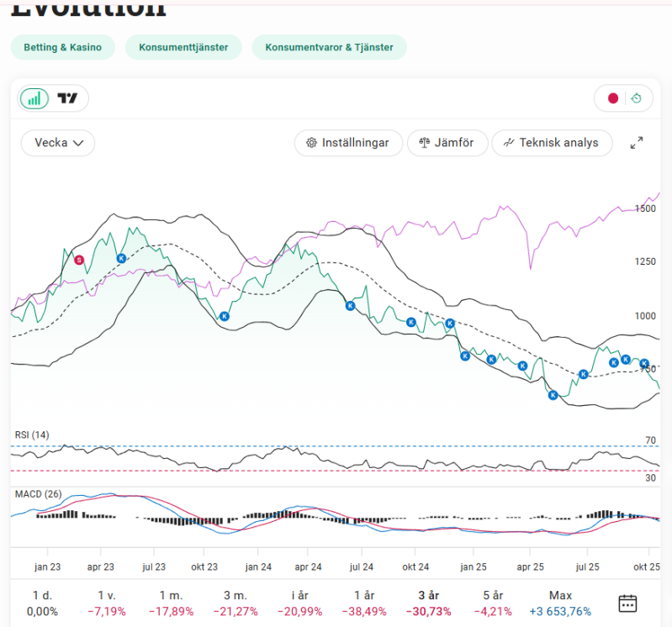Expand chart to fullscreen
Viewport: 672px width, 627px height.
click(x=637, y=143)
